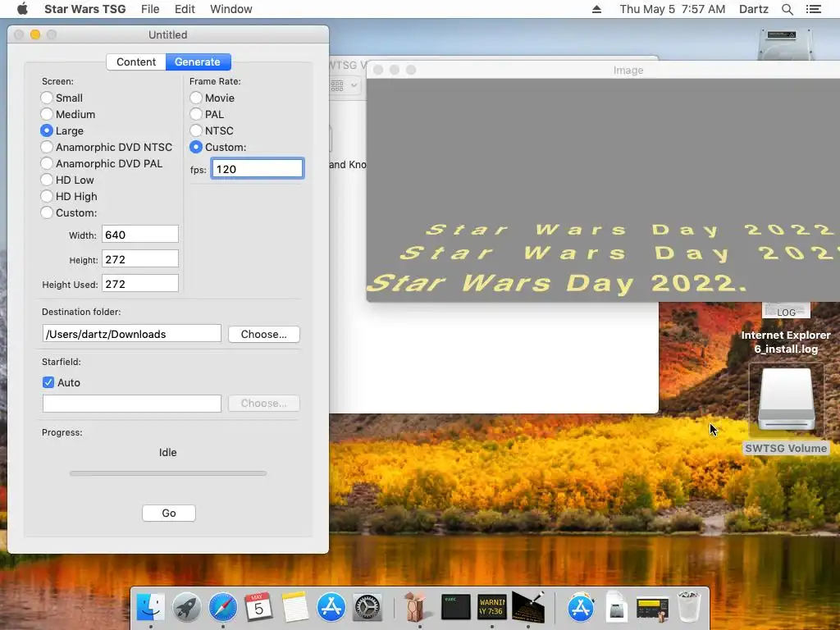Open Launchpad rocket icon in Dock
Viewport: 840px width, 630px height.
point(186,608)
